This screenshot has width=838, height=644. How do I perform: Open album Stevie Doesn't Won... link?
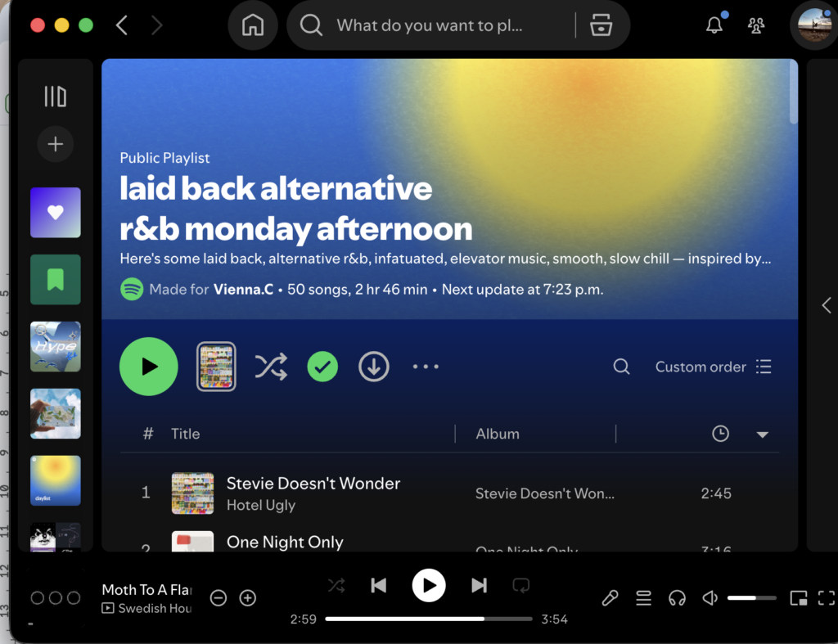(x=544, y=493)
